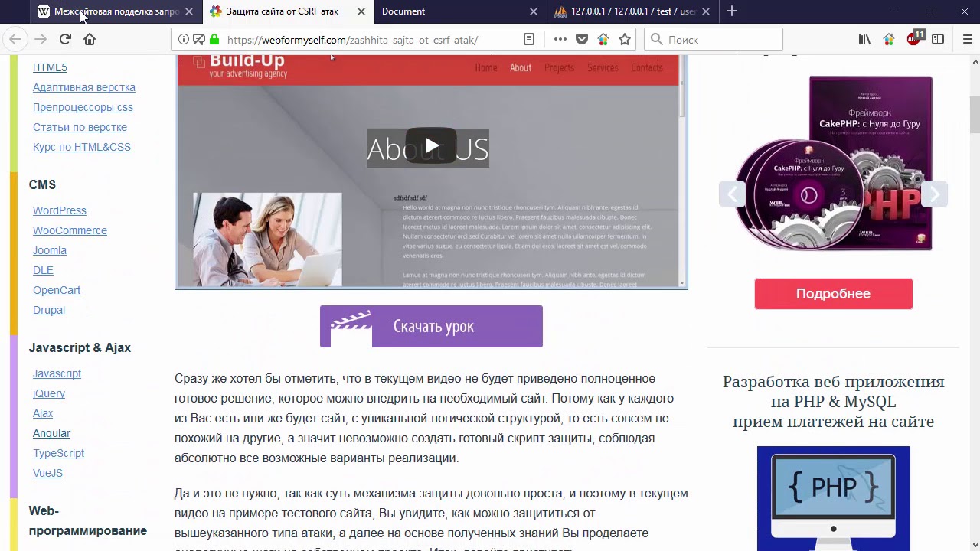This screenshot has width=980, height=551.
Task: Open the OpenCart category link
Action: [57, 290]
